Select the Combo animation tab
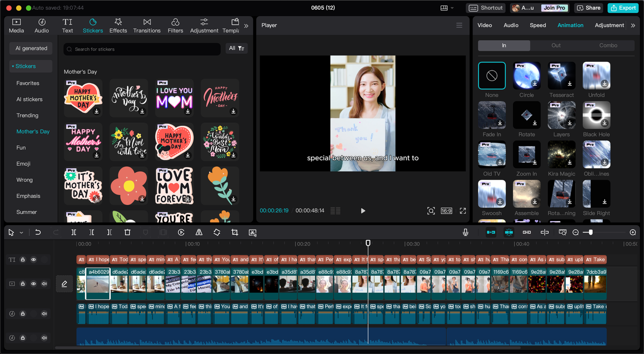 coord(608,45)
